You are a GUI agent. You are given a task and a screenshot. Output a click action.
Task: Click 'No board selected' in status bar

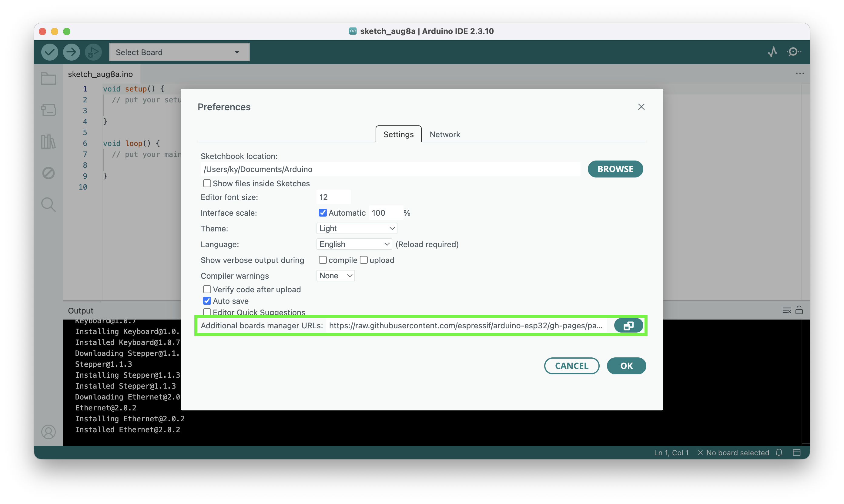pos(733,453)
